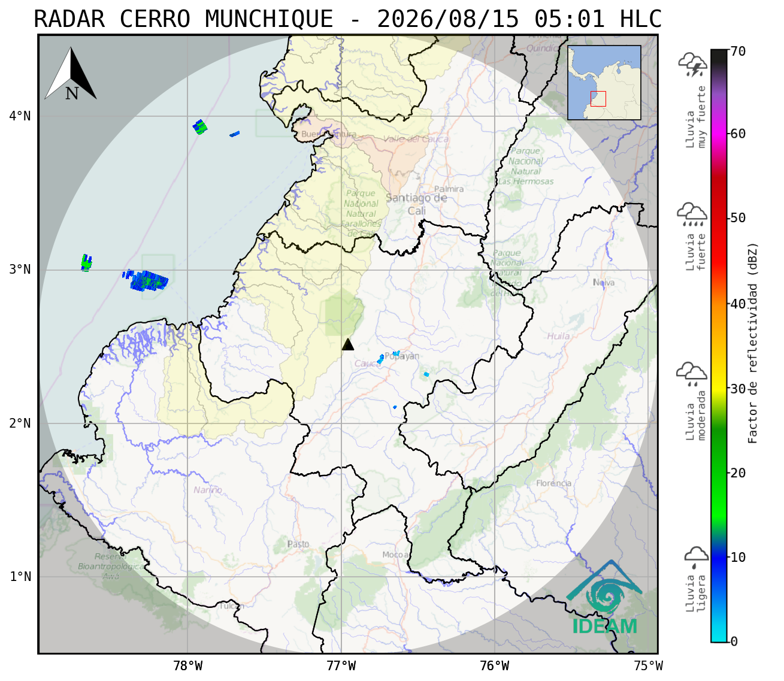Click the "Lluvia ligera" label
This screenshot has width=784, height=681.
click(696, 594)
